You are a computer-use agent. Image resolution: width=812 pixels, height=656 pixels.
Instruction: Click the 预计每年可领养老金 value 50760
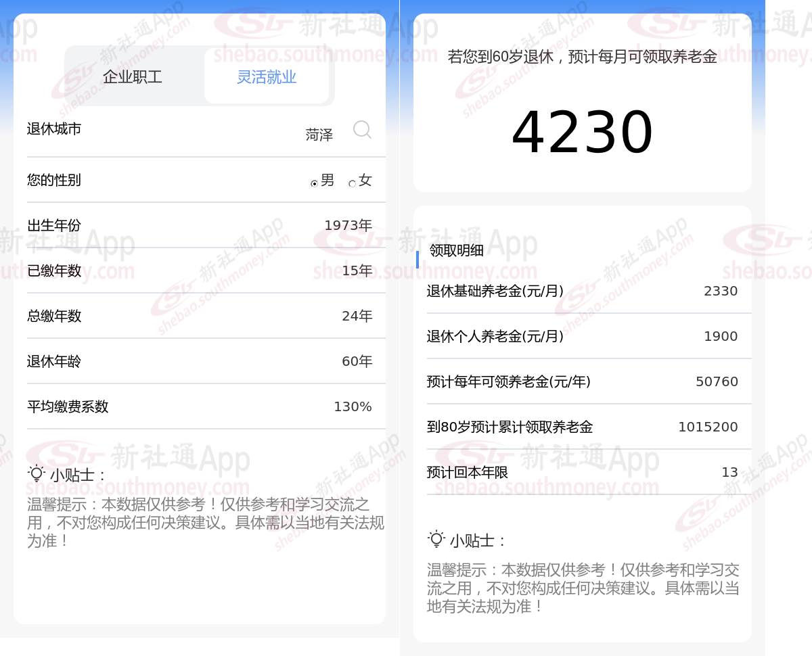(x=717, y=381)
